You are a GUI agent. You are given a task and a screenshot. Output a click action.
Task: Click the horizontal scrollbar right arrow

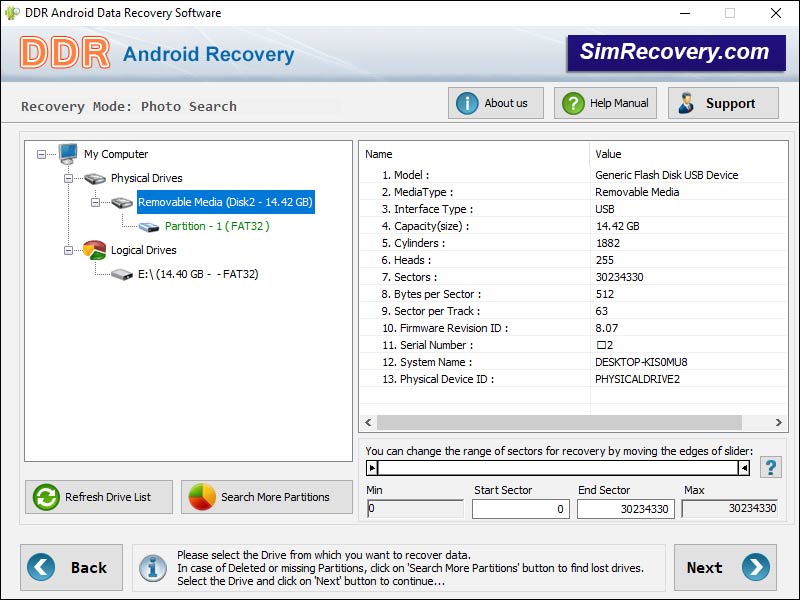(x=779, y=422)
